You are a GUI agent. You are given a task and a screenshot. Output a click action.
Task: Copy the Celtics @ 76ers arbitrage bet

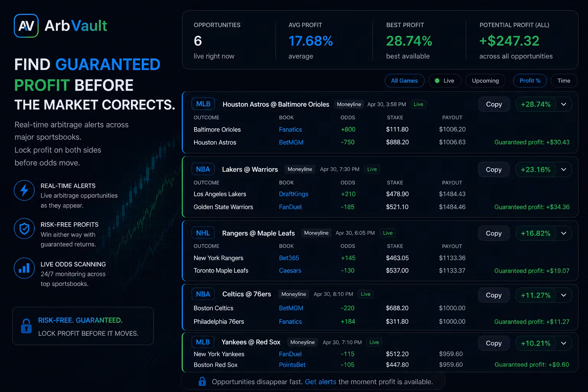(494, 295)
